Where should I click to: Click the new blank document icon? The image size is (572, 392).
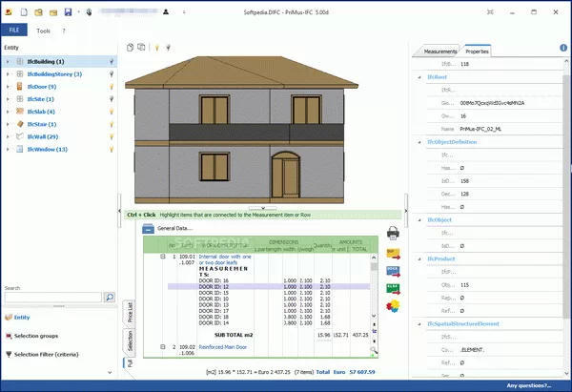[22, 12]
